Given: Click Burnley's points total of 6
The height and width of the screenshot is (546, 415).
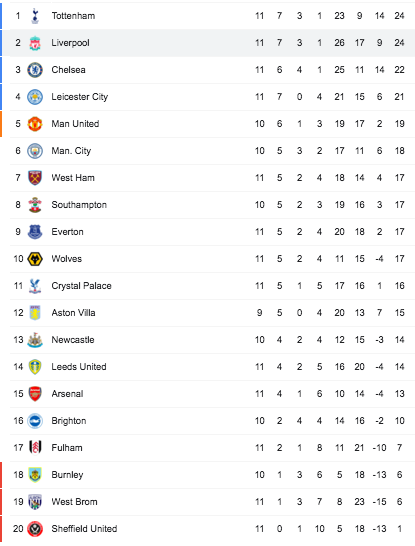Looking at the screenshot, I should point(399,475).
